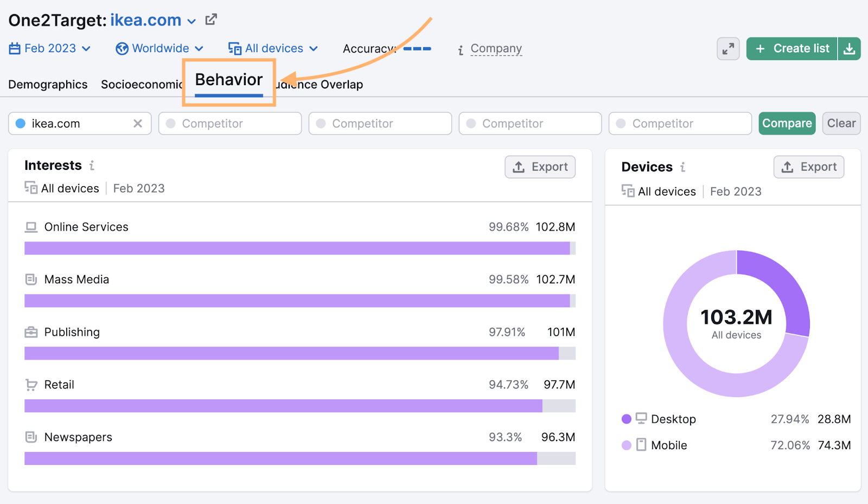Select the Retail interest label
This screenshot has width=868, height=504.
(59, 385)
